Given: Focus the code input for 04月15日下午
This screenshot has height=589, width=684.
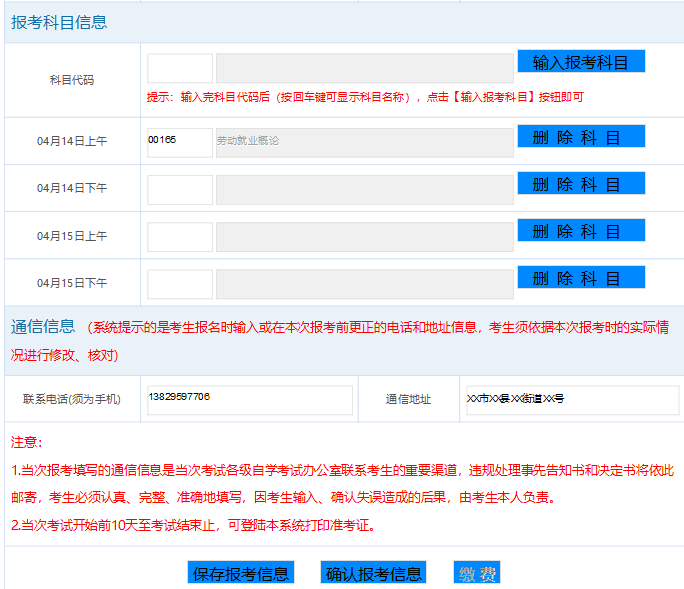Looking at the screenshot, I should coord(180,284).
